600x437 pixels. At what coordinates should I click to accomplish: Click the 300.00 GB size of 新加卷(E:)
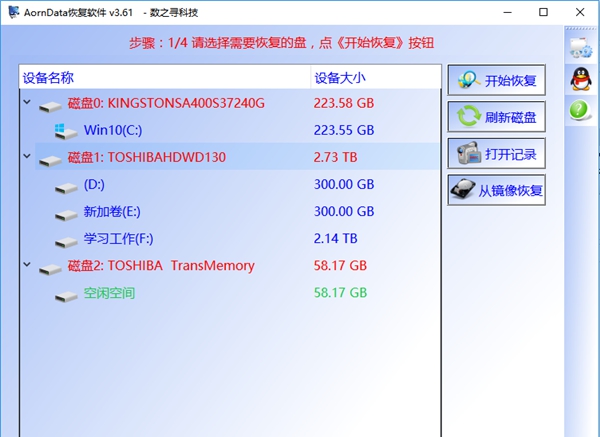tap(344, 211)
